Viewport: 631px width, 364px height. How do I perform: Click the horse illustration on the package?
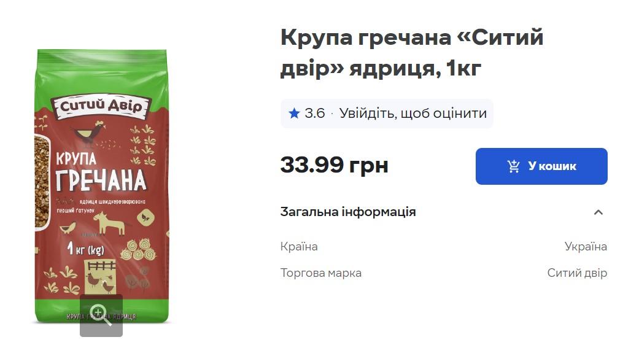coord(110,223)
